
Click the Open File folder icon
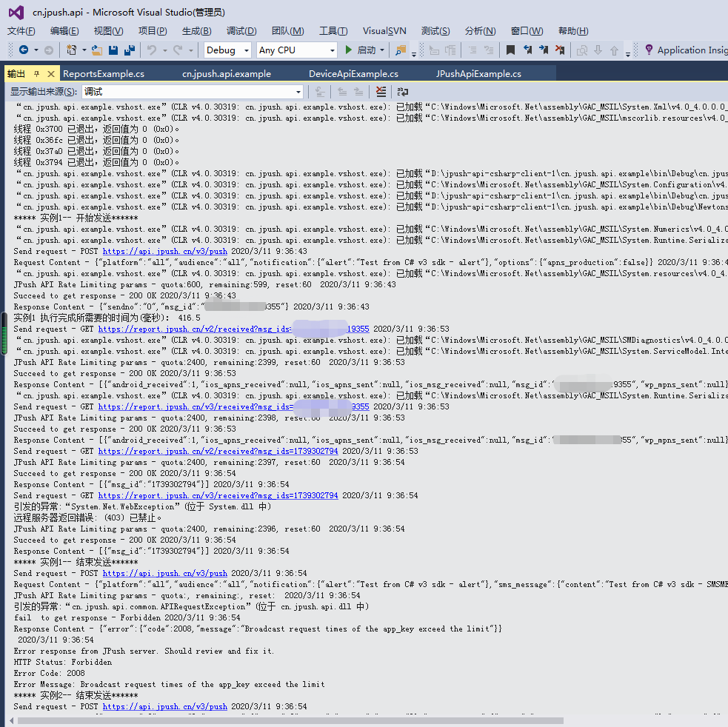tap(96, 50)
